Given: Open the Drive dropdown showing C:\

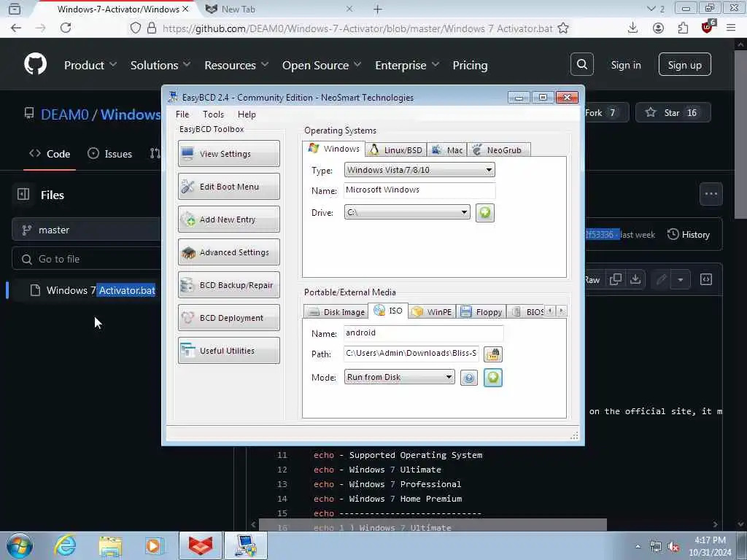Looking at the screenshot, I should pos(407,212).
